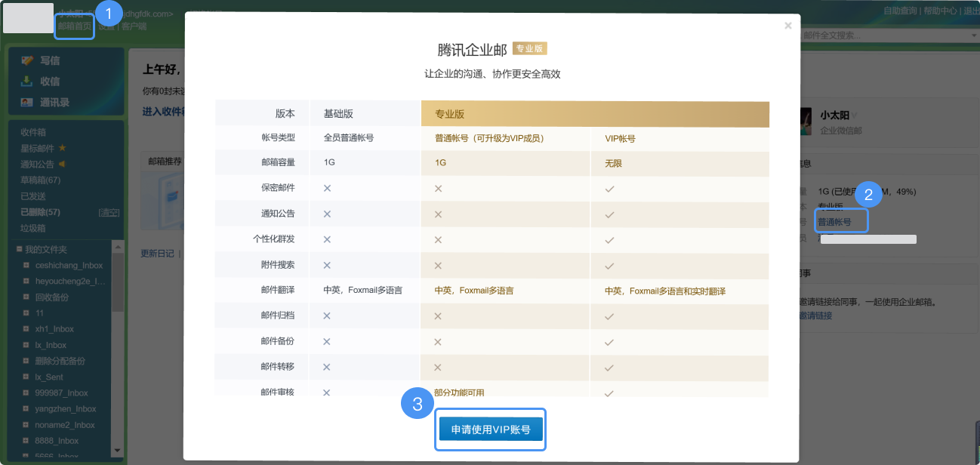Open 客户端 link in top navigation
The image size is (980, 465).
(x=134, y=26)
